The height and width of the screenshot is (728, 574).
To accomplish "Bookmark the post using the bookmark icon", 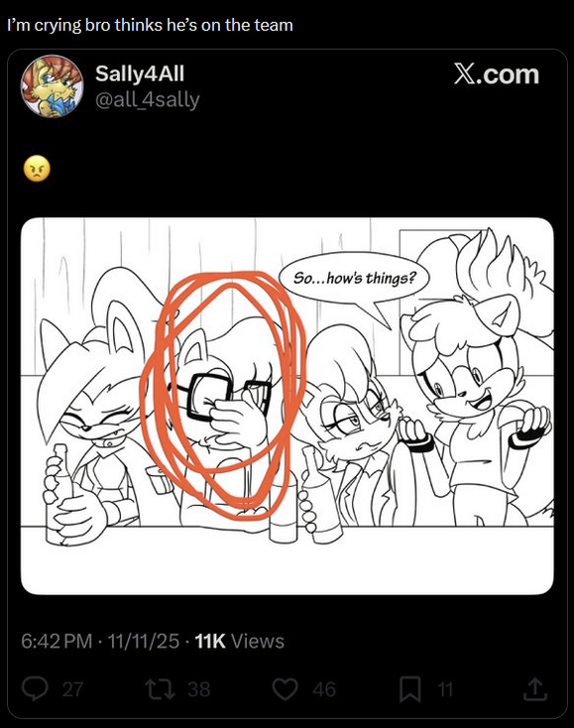I will [x=410, y=689].
